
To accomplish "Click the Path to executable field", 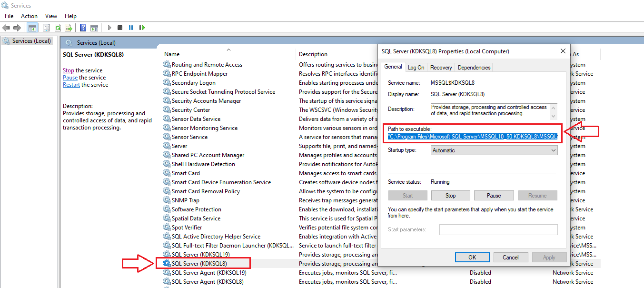I will [x=473, y=137].
